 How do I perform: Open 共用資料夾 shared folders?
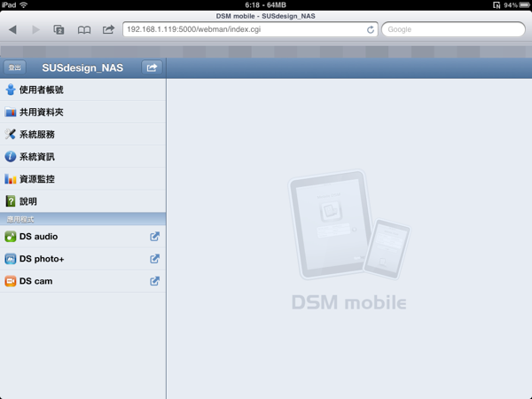click(82, 112)
